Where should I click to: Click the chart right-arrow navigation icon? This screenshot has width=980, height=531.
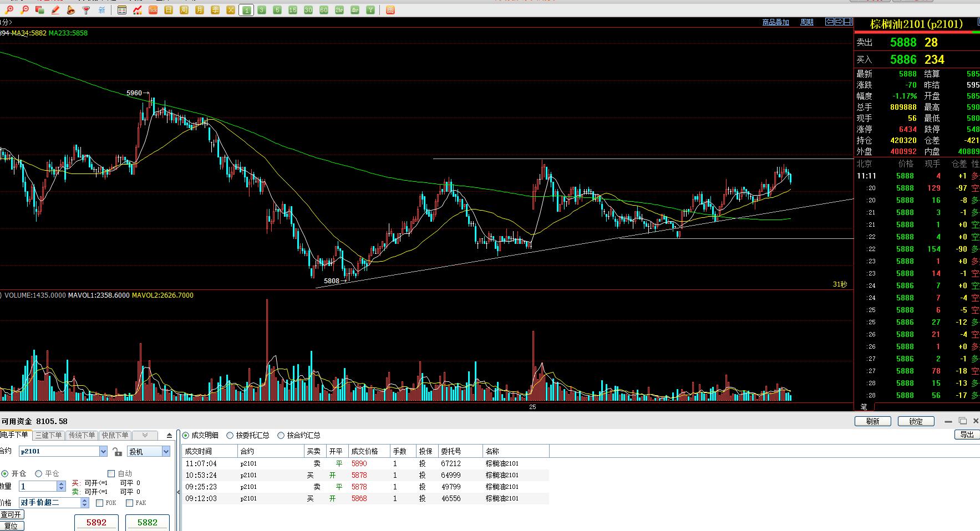(x=839, y=22)
